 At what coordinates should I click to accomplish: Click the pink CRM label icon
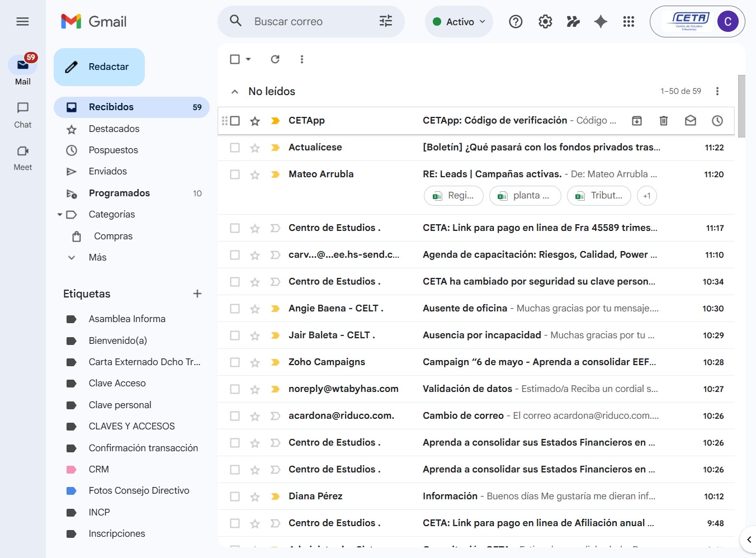[72, 470]
